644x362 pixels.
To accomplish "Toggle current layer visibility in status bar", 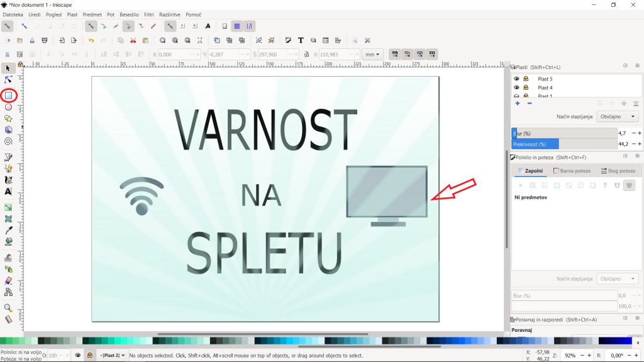I will pyautogui.click(x=77, y=356).
